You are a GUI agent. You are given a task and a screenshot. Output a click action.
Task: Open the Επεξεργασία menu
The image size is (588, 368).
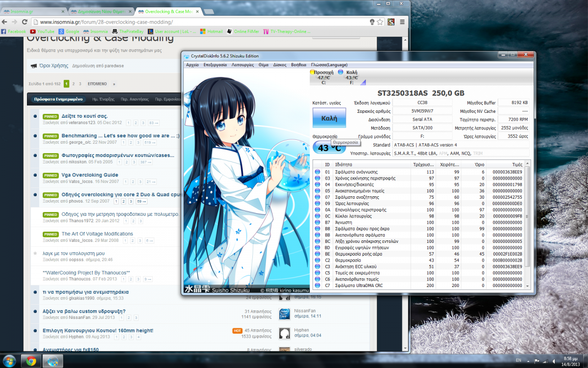[216, 65]
